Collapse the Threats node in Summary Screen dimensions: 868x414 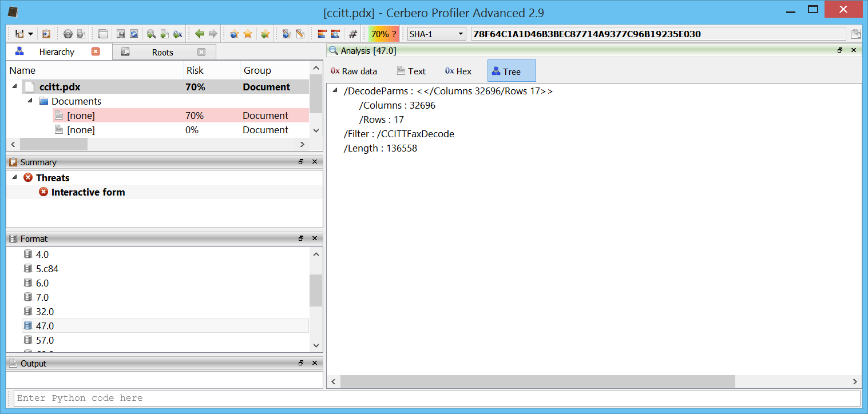pos(14,178)
